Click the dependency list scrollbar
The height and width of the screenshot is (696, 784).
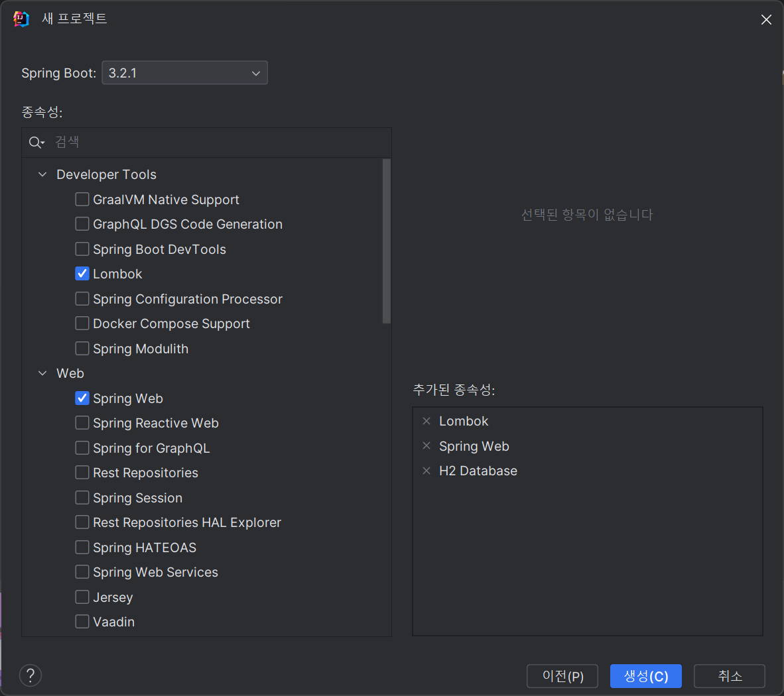coord(387,241)
